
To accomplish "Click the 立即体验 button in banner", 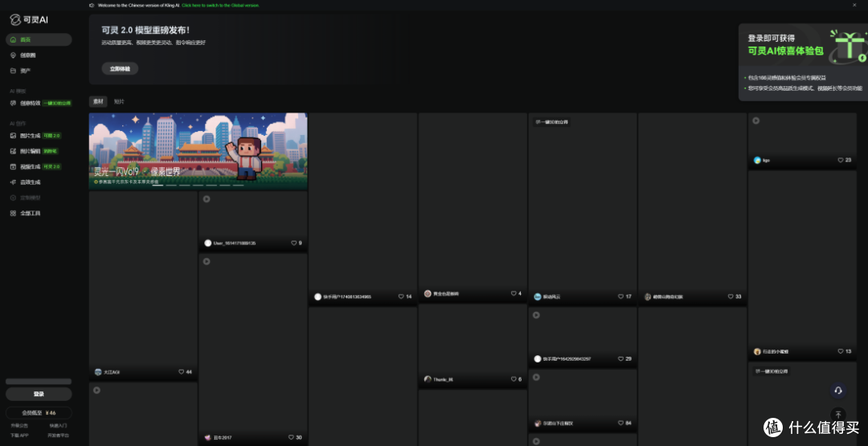I will pos(120,68).
